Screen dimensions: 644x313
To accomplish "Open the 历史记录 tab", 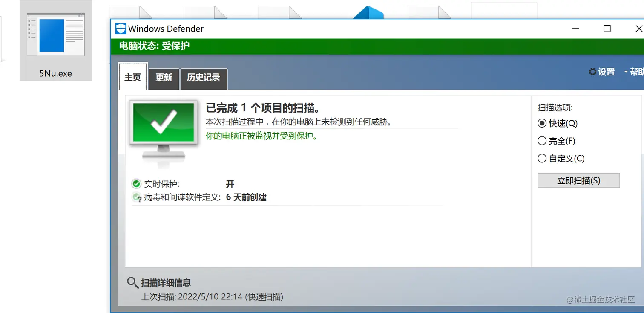I will pos(204,78).
